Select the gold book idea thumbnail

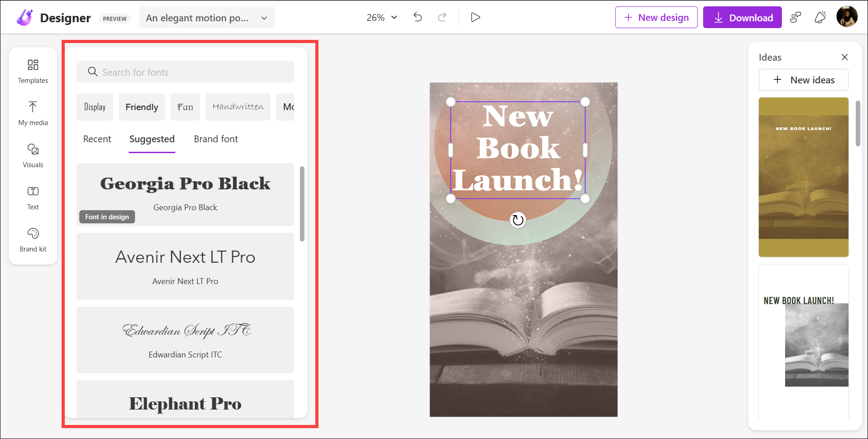click(x=803, y=177)
